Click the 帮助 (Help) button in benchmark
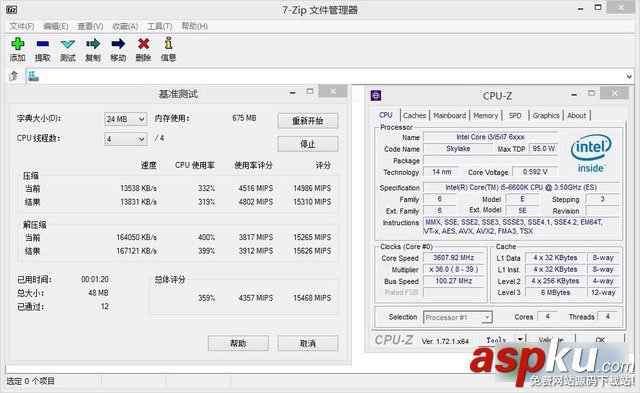Viewport: 640px width, 393px height. pos(238,343)
